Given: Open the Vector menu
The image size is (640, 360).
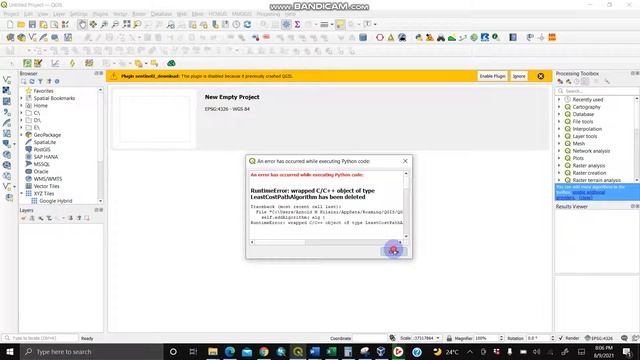Looking at the screenshot, I should [x=120, y=14].
